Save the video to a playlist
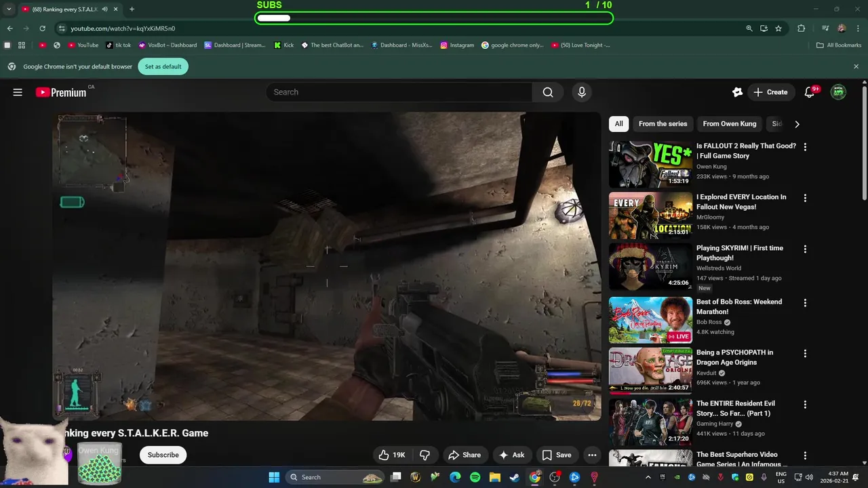The width and height of the screenshot is (868, 488). (557, 455)
